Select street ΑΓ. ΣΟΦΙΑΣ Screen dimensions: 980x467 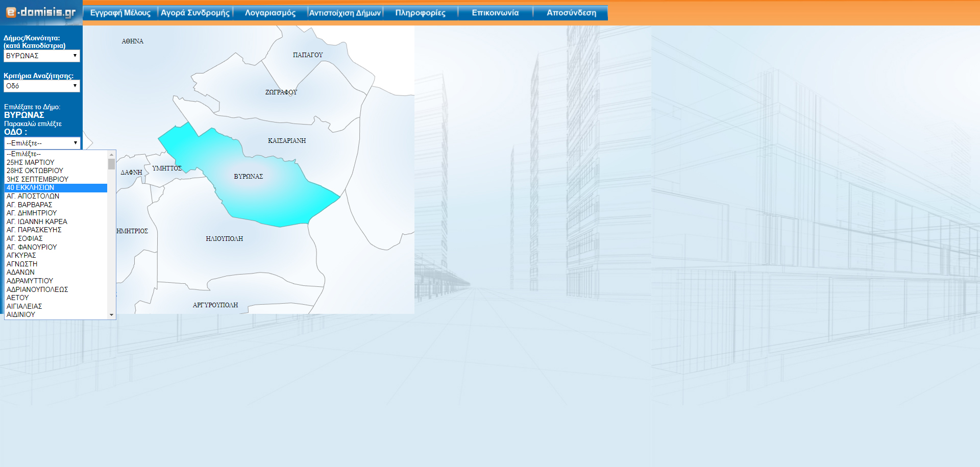coord(56,238)
